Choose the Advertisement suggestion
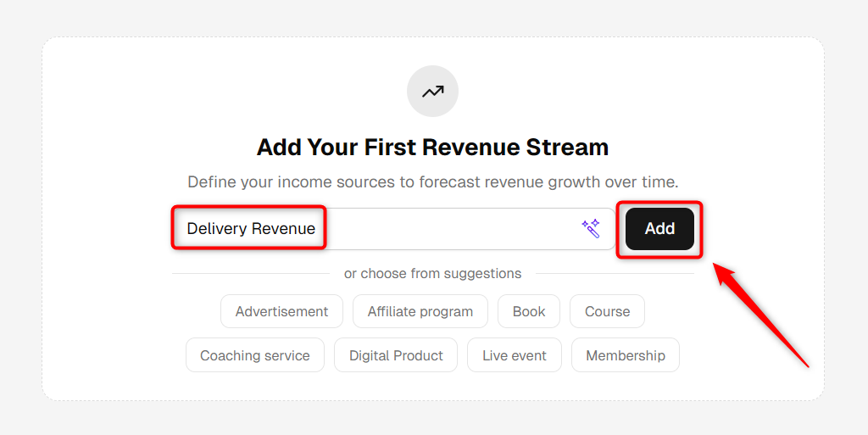 [x=281, y=311]
